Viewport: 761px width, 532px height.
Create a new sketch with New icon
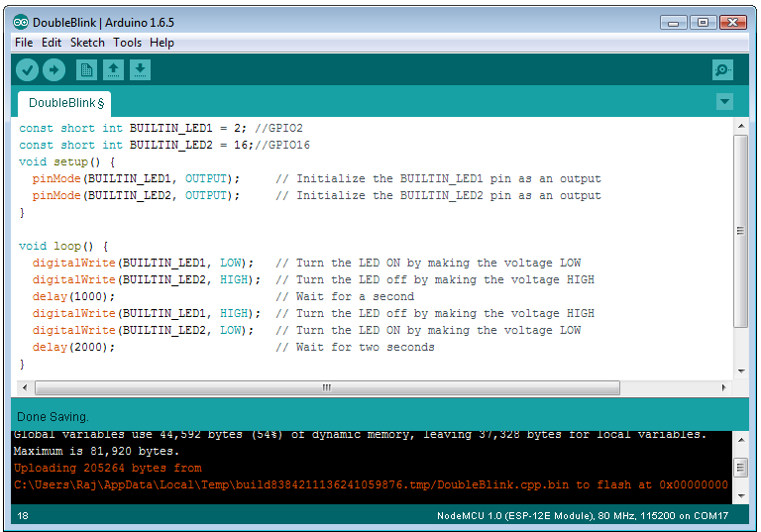pyautogui.click(x=86, y=70)
